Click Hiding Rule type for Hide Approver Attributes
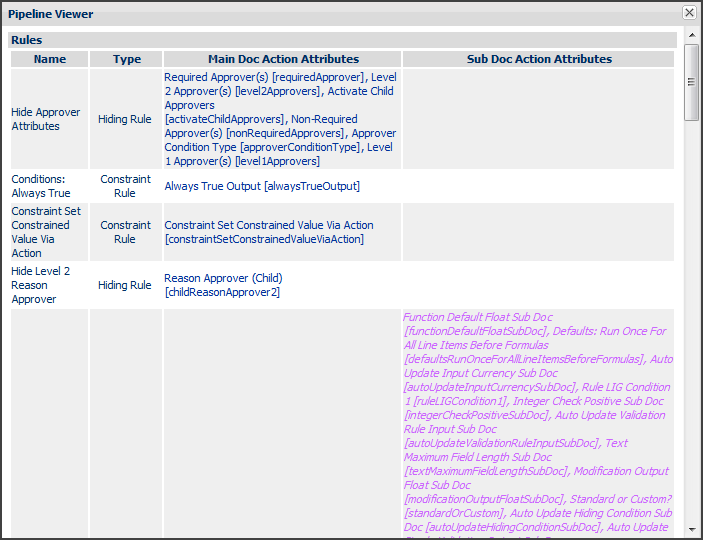703x540 pixels. pos(125,119)
